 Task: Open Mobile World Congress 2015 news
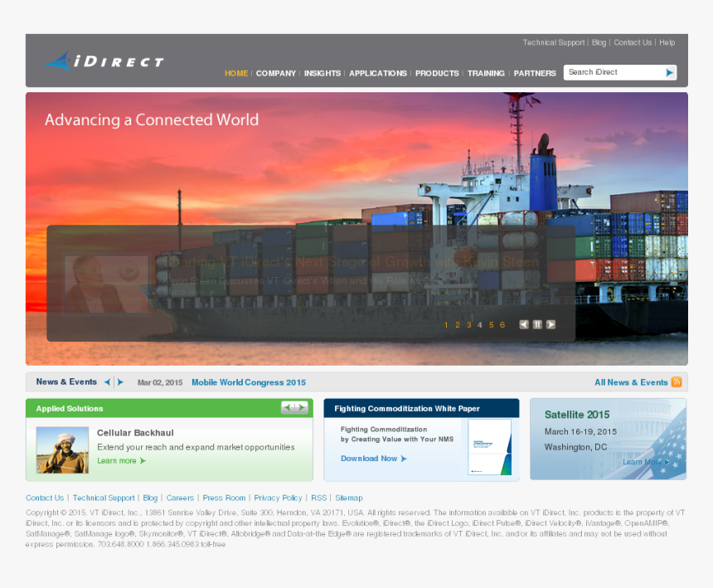(x=249, y=382)
